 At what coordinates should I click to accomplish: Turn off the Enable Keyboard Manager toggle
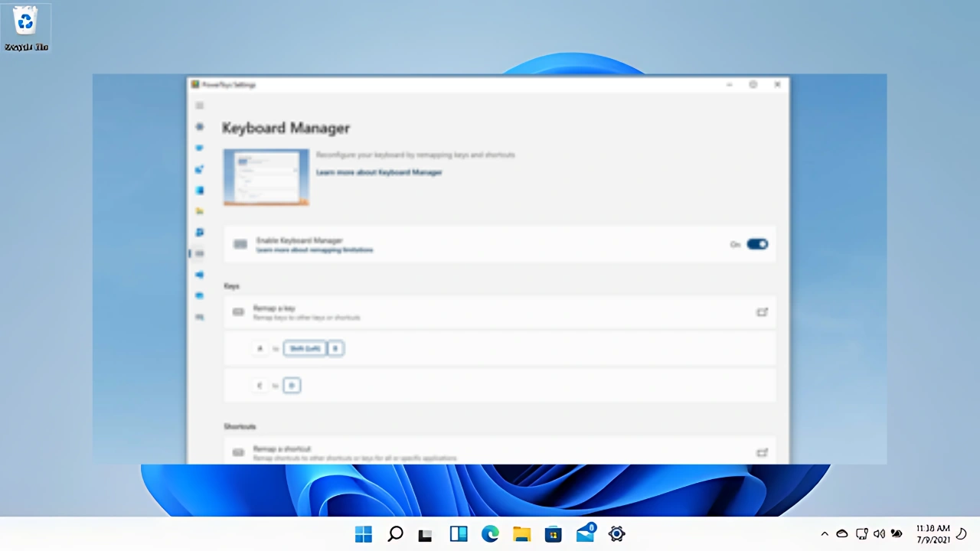pyautogui.click(x=757, y=244)
